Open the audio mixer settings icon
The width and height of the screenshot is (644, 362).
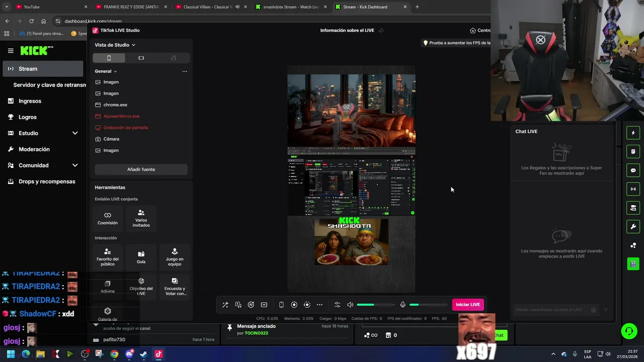click(337, 305)
